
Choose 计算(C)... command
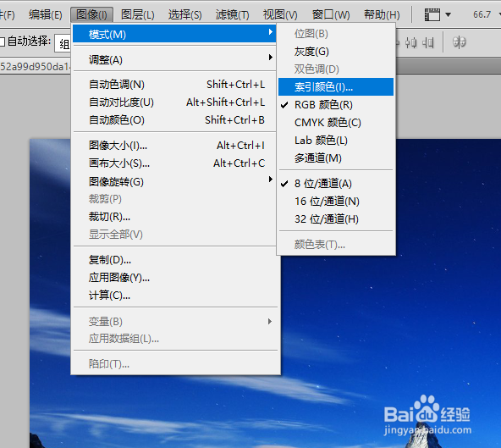click(x=174, y=296)
